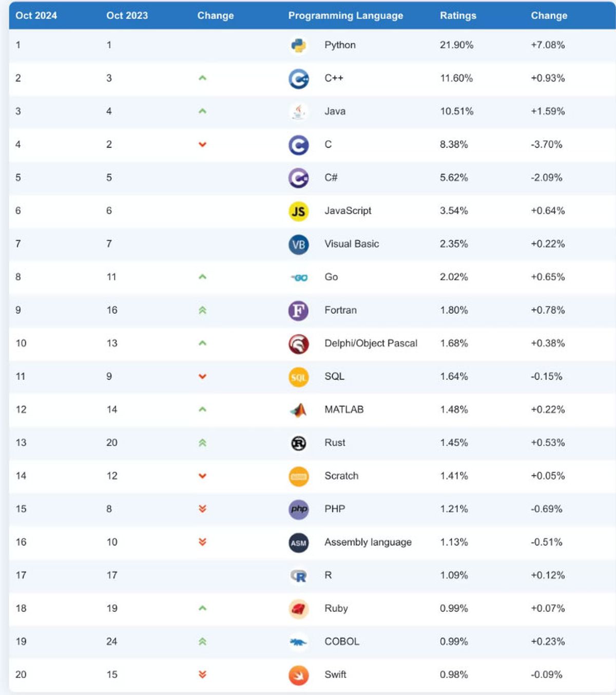Image resolution: width=616 pixels, height=695 pixels.
Task: Click the C++ language logo
Action: 298,79
